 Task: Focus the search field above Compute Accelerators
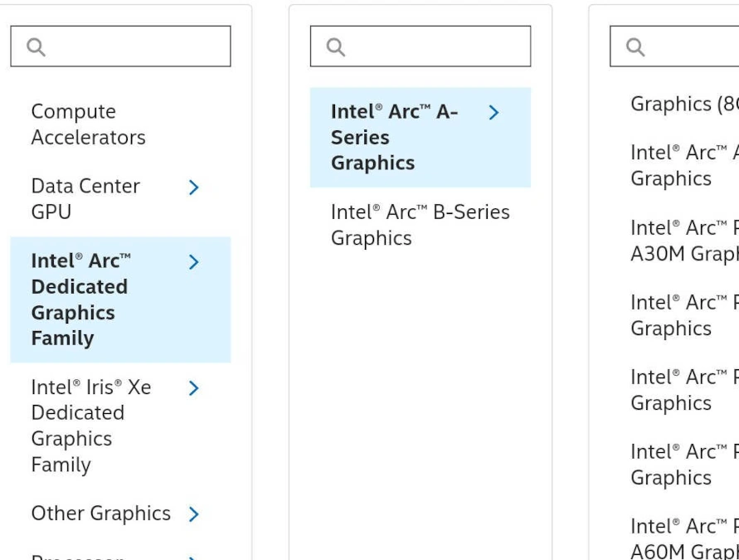[x=133, y=47]
